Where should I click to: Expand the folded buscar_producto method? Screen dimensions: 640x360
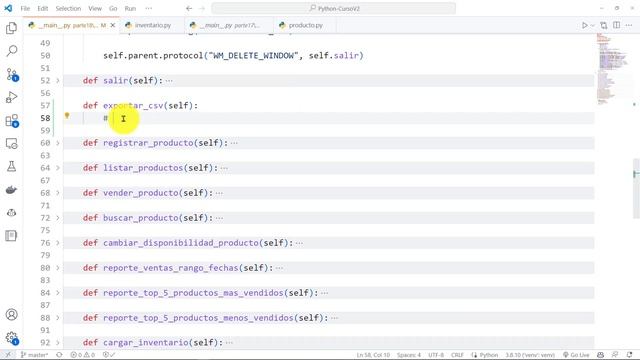[58, 218]
